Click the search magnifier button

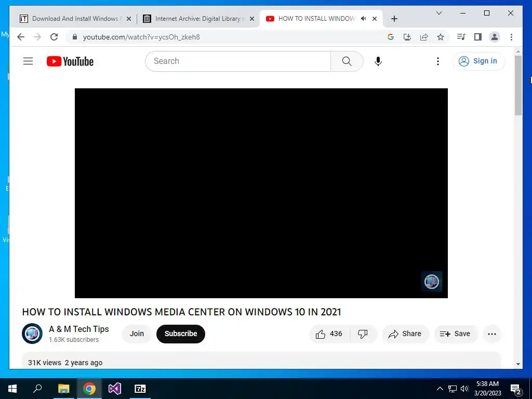347,61
